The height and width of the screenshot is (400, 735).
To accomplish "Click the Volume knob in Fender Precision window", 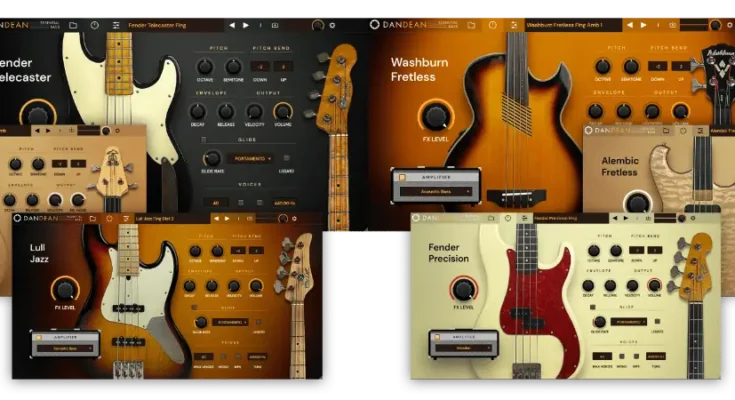I will point(654,286).
